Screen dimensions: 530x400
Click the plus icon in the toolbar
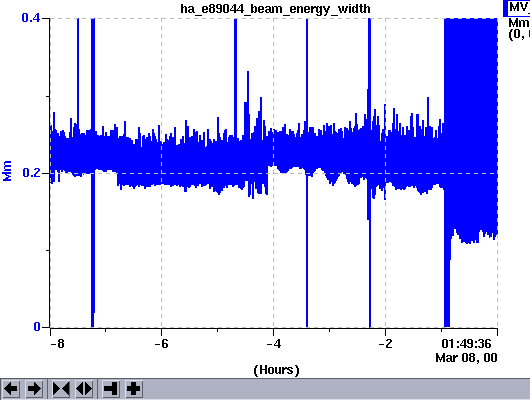[134, 389]
